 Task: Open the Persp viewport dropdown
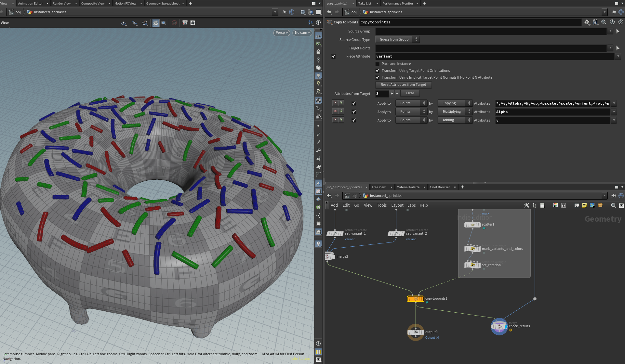click(281, 33)
